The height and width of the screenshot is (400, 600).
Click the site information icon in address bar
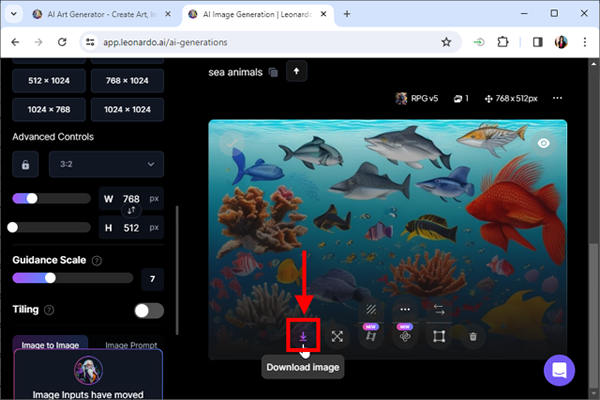pos(90,42)
